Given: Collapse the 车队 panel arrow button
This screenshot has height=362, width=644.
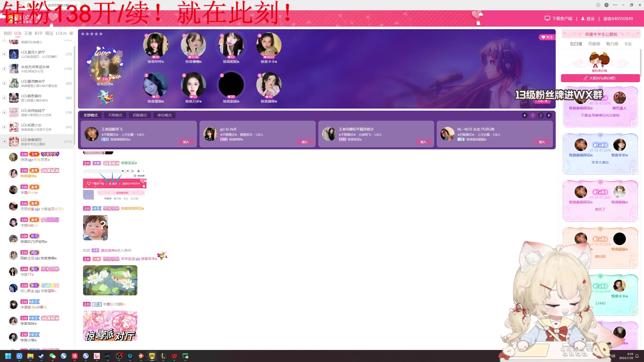Looking at the screenshot, I should [543, 101].
